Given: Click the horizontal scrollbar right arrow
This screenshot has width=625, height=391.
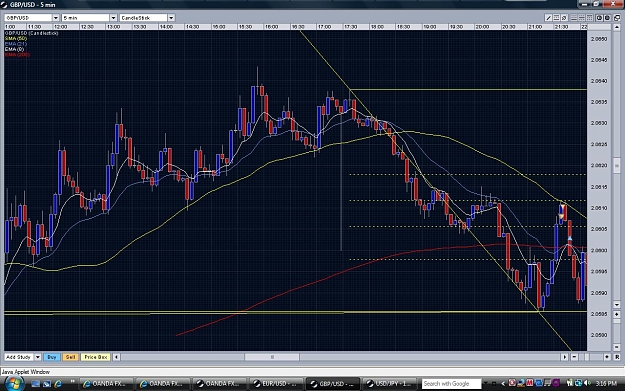Looking at the screenshot, I should tap(564, 357).
